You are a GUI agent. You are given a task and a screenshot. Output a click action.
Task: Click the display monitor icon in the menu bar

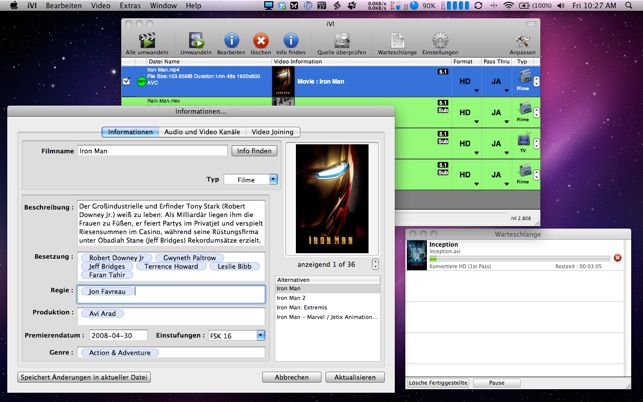pyautogui.click(x=269, y=5)
